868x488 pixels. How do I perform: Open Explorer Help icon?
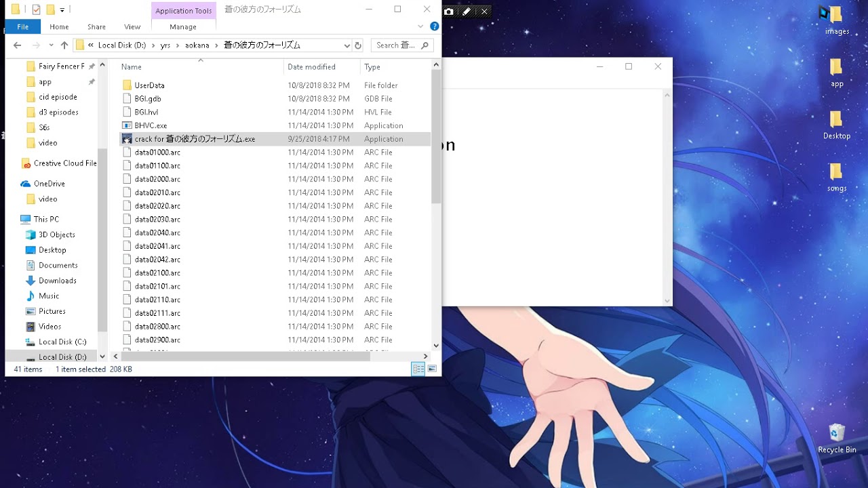435,26
